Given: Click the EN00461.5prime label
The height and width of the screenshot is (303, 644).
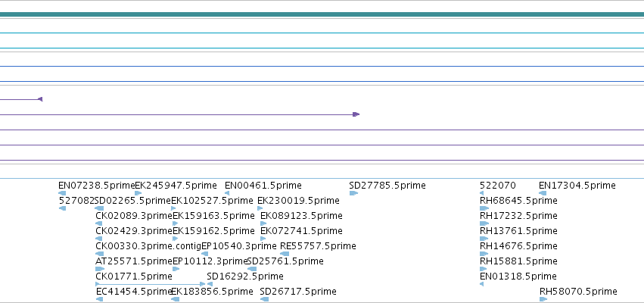Looking at the screenshot, I should [x=263, y=186].
